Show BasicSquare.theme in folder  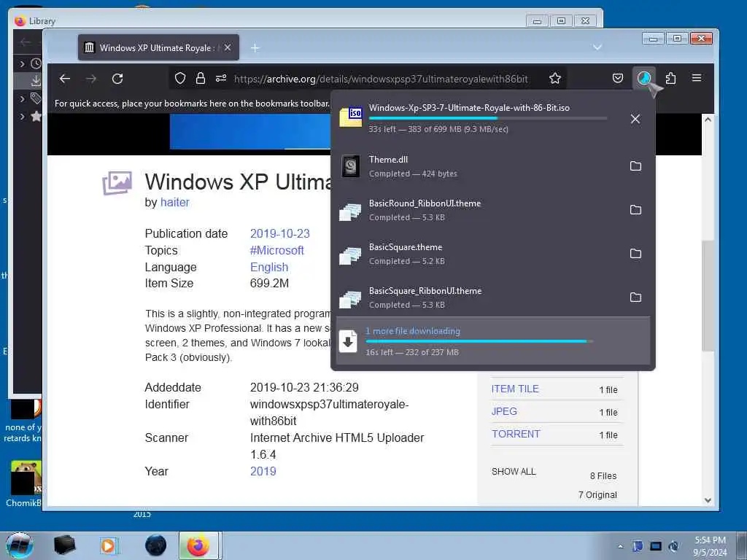click(635, 254)
